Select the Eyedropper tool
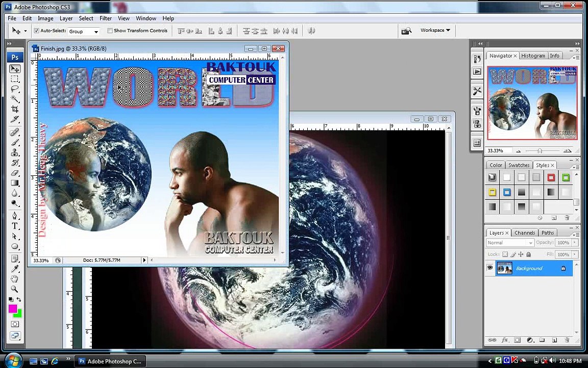This screenshot has width=588, height=368. click(x=15, y=269)
